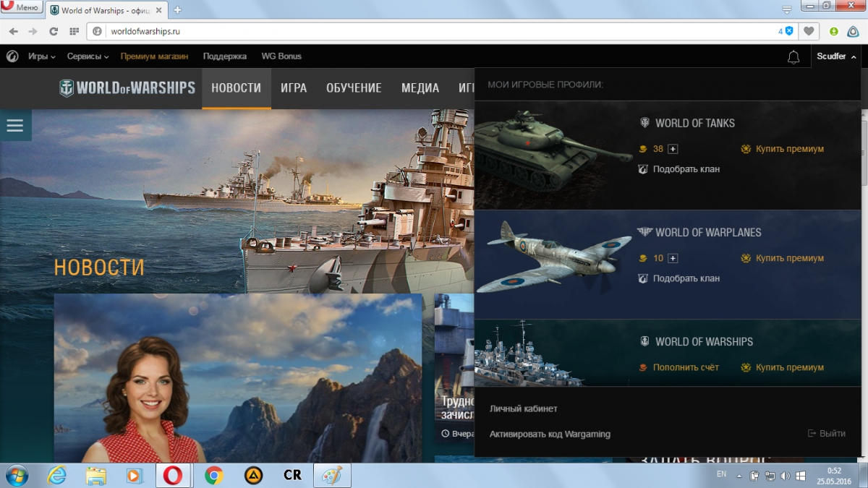Click the blue extension icon at toolbar end

[x=854, y=31]
